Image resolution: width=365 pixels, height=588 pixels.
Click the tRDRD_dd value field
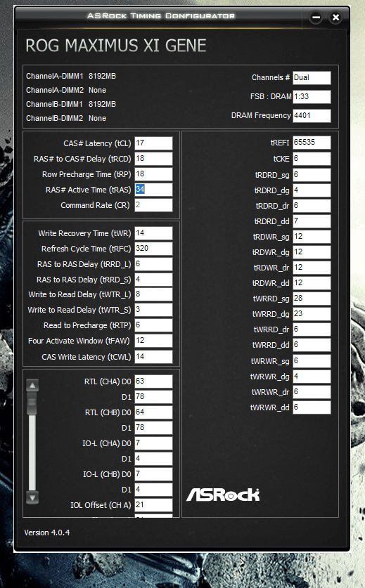pos(312,221)
